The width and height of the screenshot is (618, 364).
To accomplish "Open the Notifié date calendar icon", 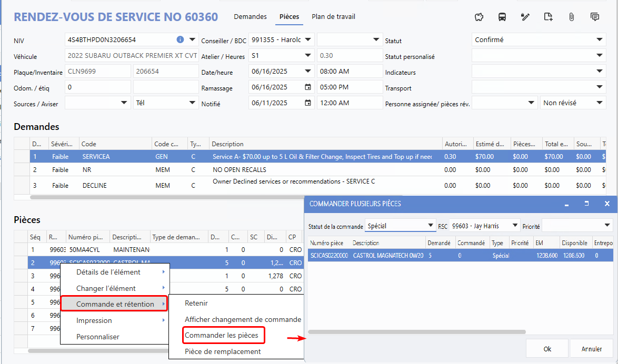I will click(x=308, y=103).
